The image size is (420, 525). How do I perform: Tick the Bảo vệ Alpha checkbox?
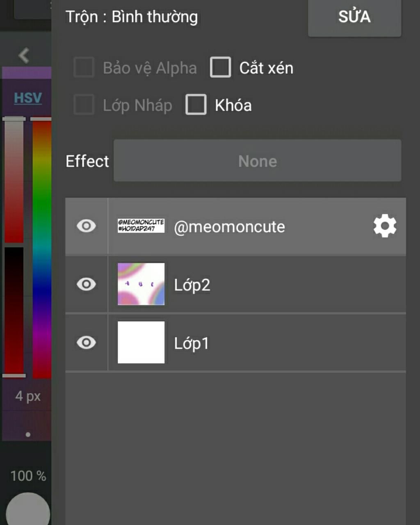(84, 68)
